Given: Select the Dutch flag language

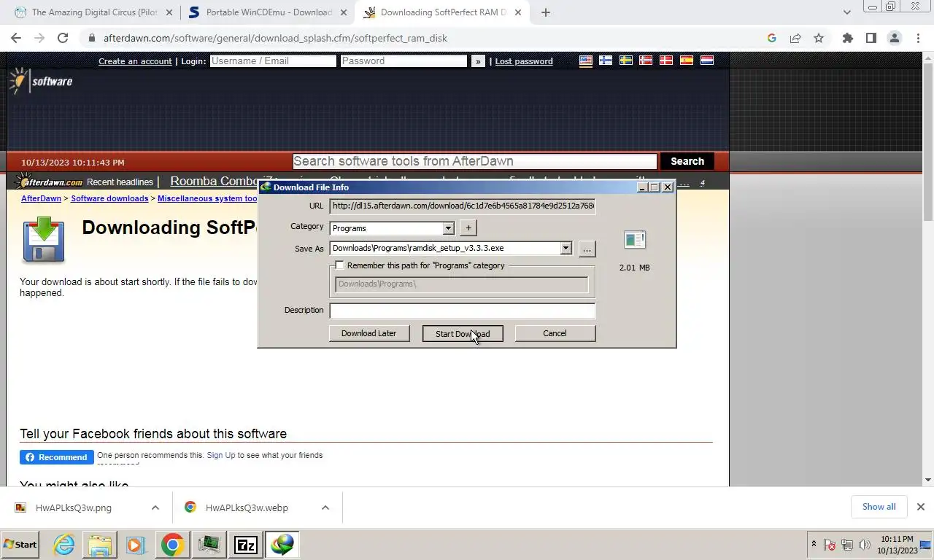Looking at the screenshot, I should pos(706,61).
